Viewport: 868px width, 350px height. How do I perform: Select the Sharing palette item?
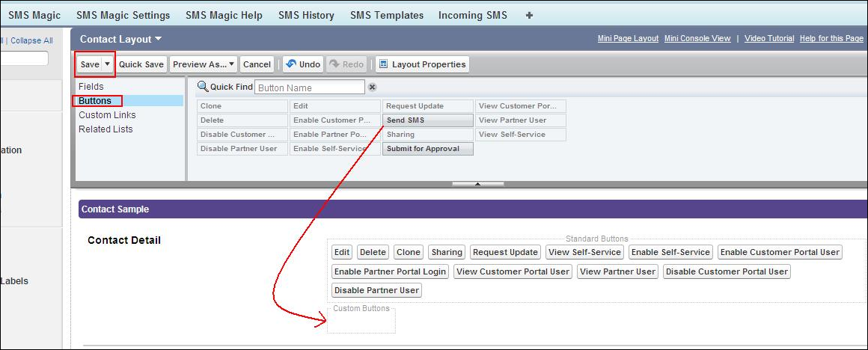coord(428,135)
